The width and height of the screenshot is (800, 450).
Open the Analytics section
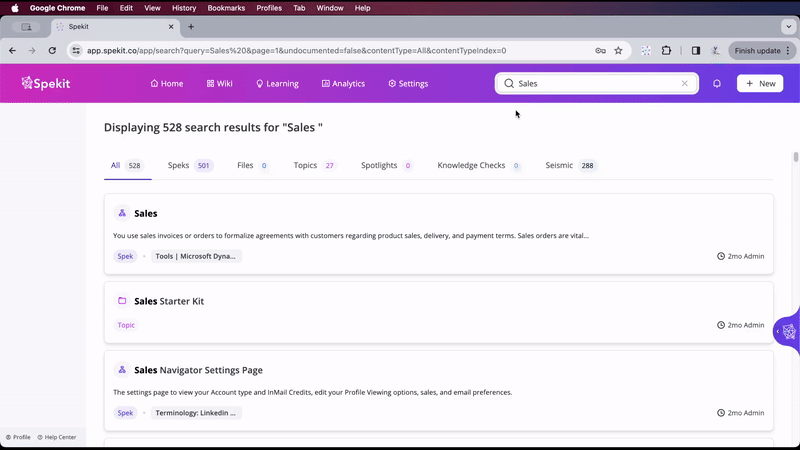point(343,84)
